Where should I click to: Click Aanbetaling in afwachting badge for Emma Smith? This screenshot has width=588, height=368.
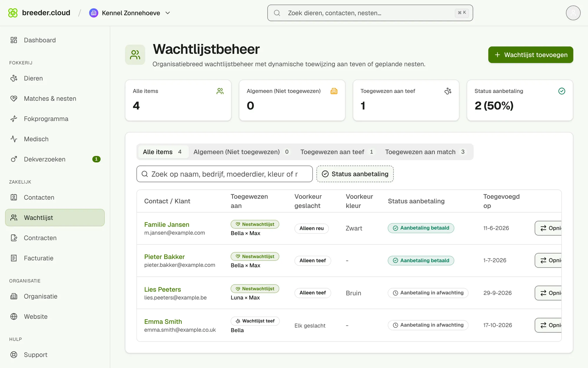[x=428, y=325]
